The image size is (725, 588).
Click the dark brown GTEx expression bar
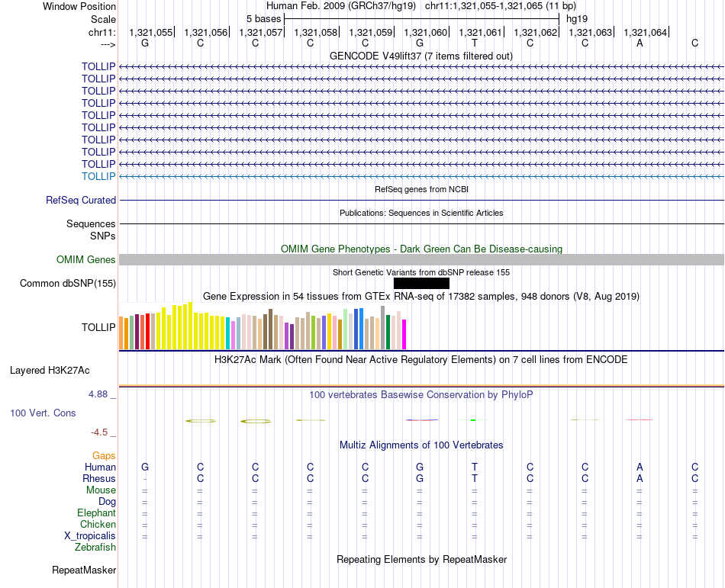[270, 329]
